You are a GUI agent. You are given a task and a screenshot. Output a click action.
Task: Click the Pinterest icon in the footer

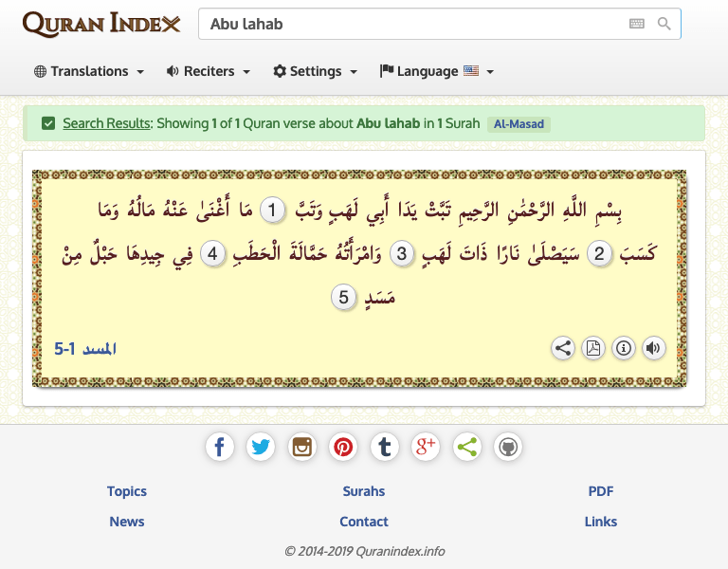coord(343,447)
